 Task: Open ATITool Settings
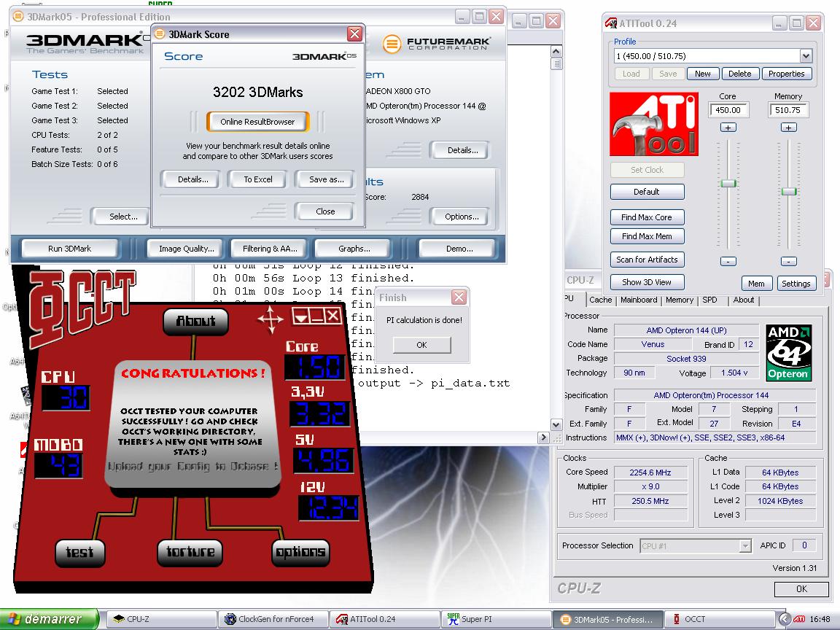point(796,284)
